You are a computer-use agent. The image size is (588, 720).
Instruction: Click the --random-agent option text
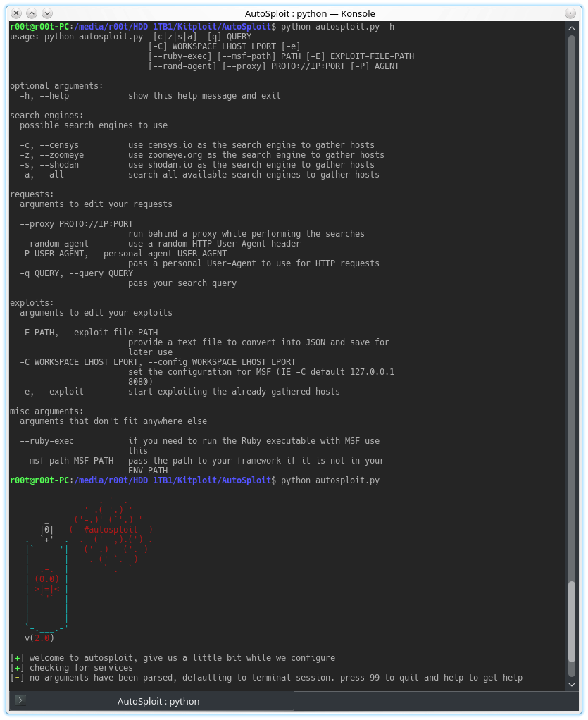(56, 243)
